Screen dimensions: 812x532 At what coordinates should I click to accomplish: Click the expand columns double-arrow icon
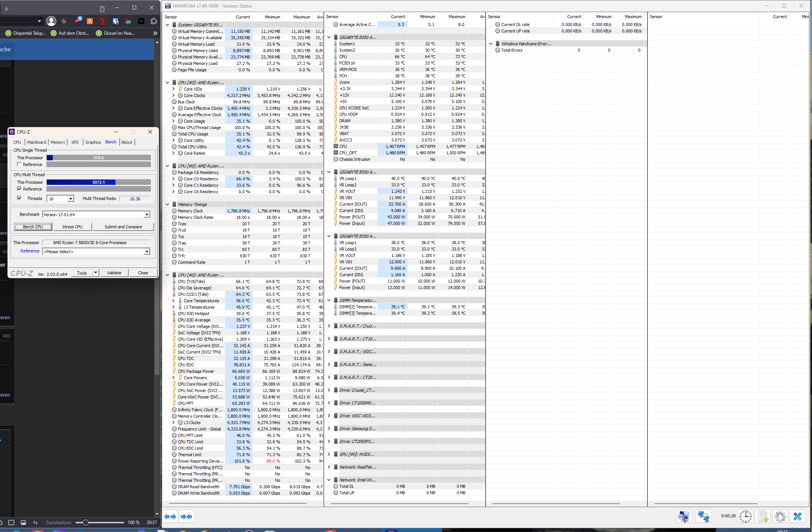[x=170, y=517]
